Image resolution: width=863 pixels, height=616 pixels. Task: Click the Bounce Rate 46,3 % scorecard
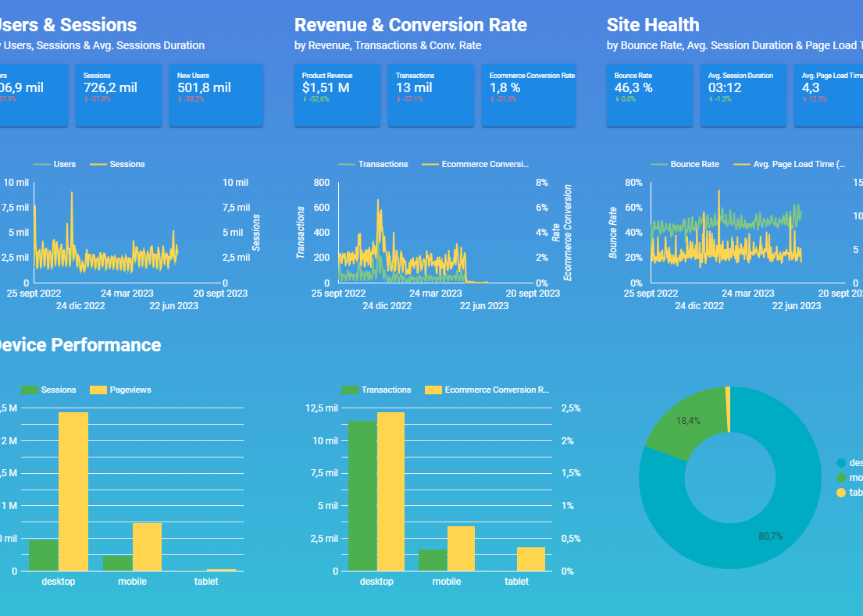point(650,96)
